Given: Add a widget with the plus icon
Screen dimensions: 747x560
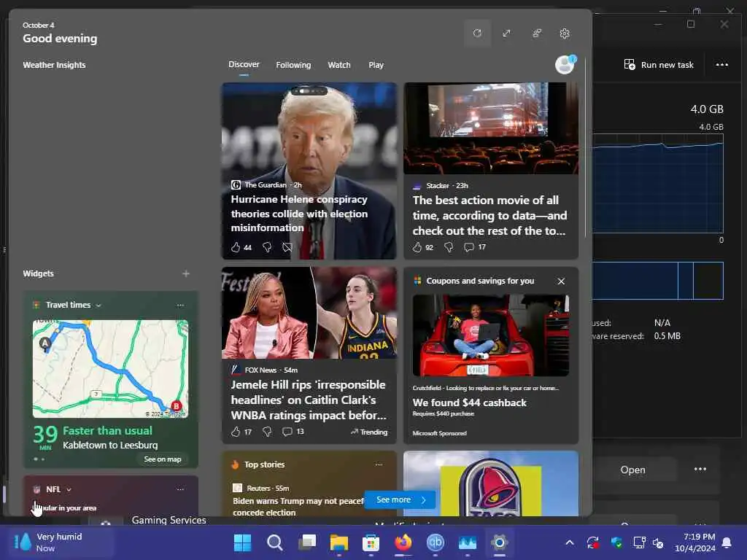Looking at the screenshot, I should coord(186,273).
